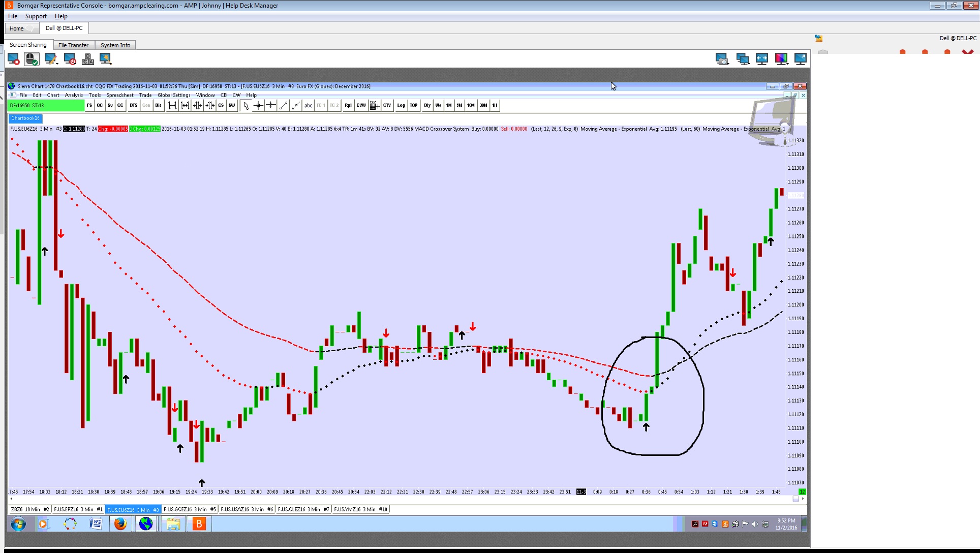The image size is (980, 553).
Task: Click the stop screen sharing icon
Action: point(14,59)
